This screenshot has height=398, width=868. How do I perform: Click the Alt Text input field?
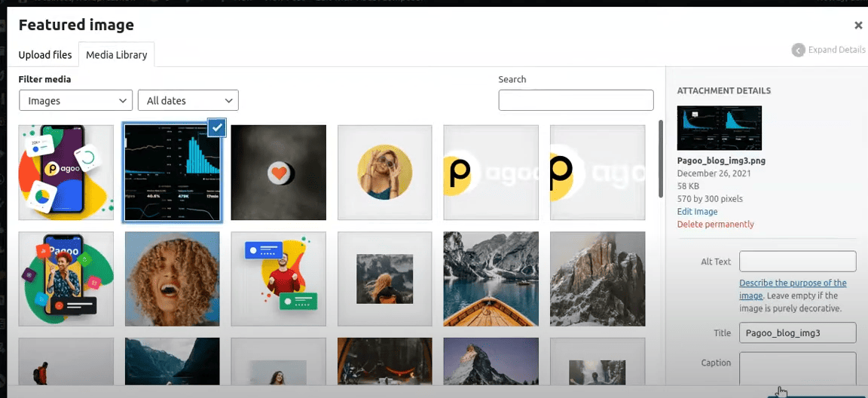pos(798,262)
